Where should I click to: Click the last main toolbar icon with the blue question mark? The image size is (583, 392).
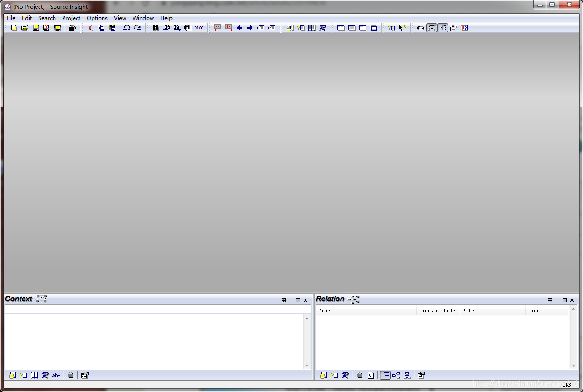464,28
